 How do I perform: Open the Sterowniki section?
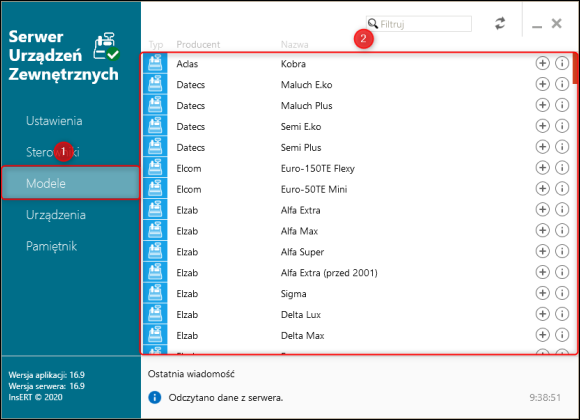[x=53, y=152]
